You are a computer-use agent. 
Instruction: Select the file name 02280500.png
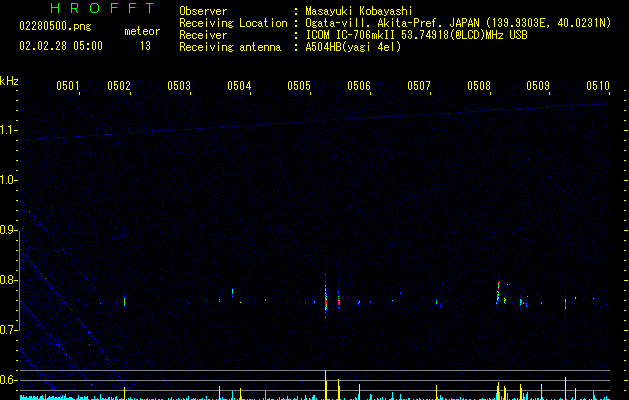[55, 26]
